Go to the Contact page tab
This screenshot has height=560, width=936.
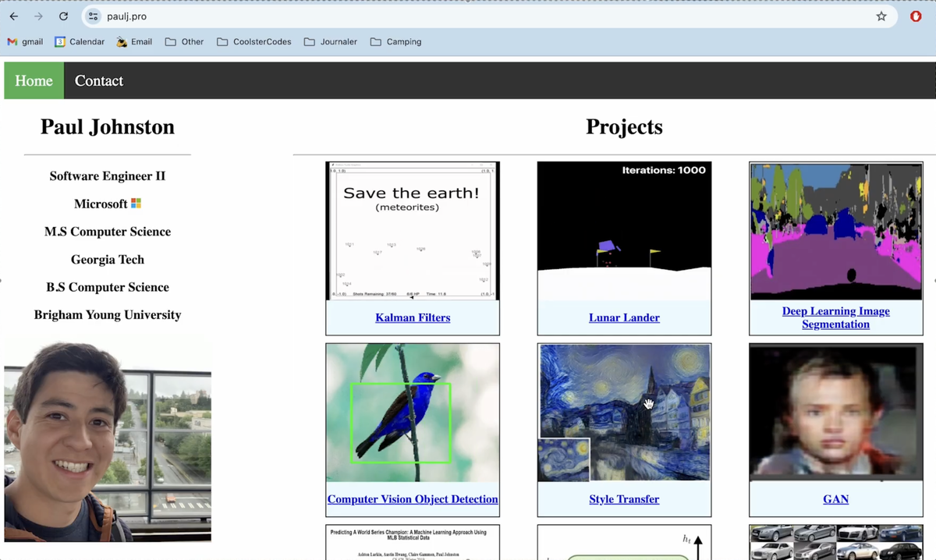[x=99, y=81]
